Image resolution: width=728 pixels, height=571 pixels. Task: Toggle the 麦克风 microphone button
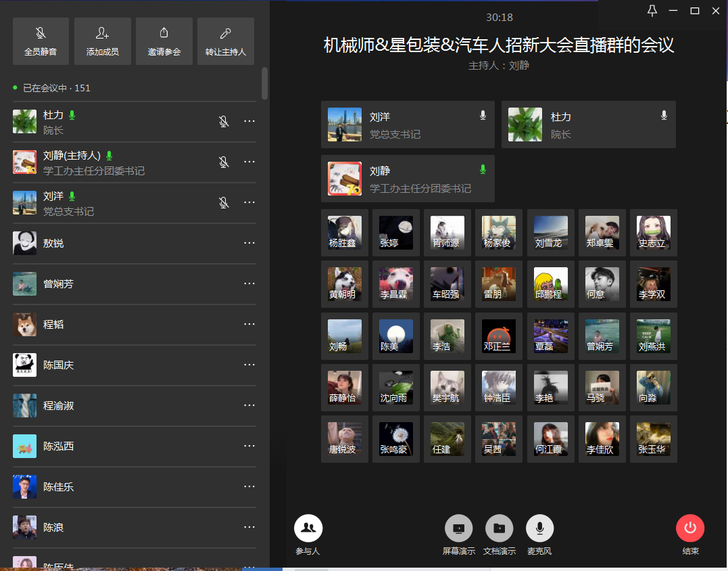click(539, 529)
